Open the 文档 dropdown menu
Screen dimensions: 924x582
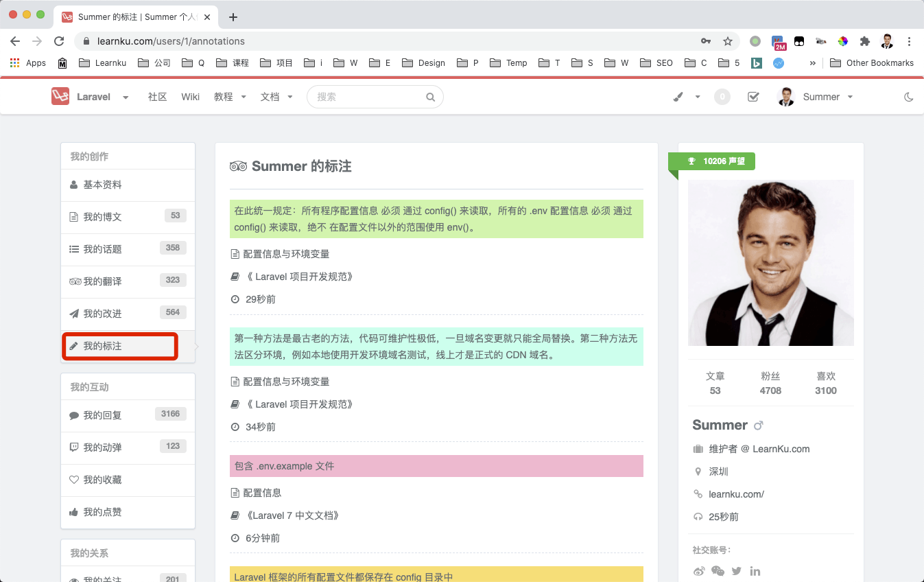click(276, 97)
